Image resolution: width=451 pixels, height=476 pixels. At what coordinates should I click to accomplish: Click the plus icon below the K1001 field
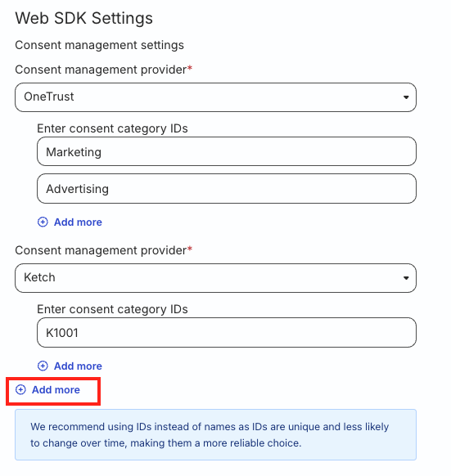(x=43, y=366)
